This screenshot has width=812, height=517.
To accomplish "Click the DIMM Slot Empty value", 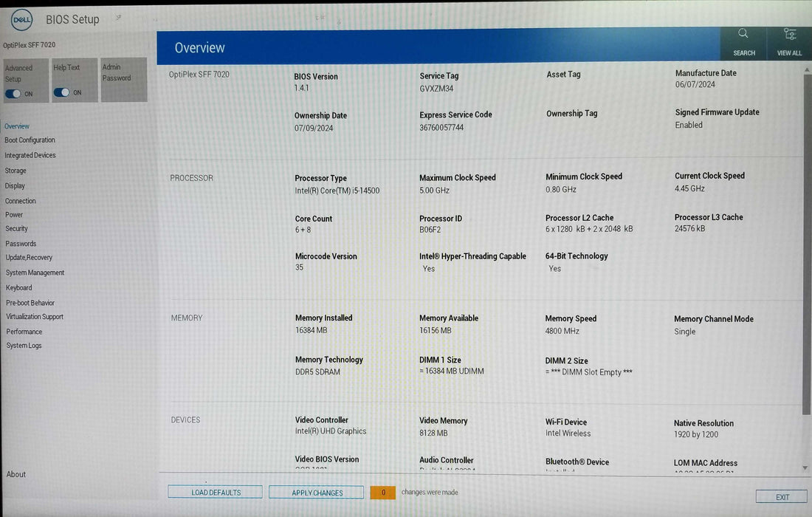I will tap(589, 372).
